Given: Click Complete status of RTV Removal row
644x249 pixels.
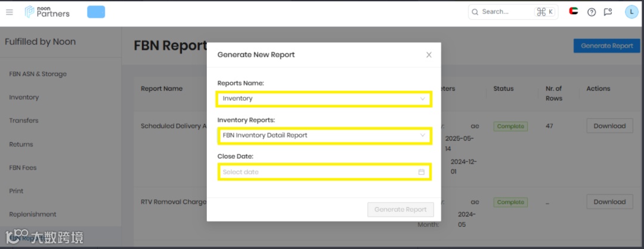Looking at the screenshot, I should pyautogui.click(x=510, y=202).
